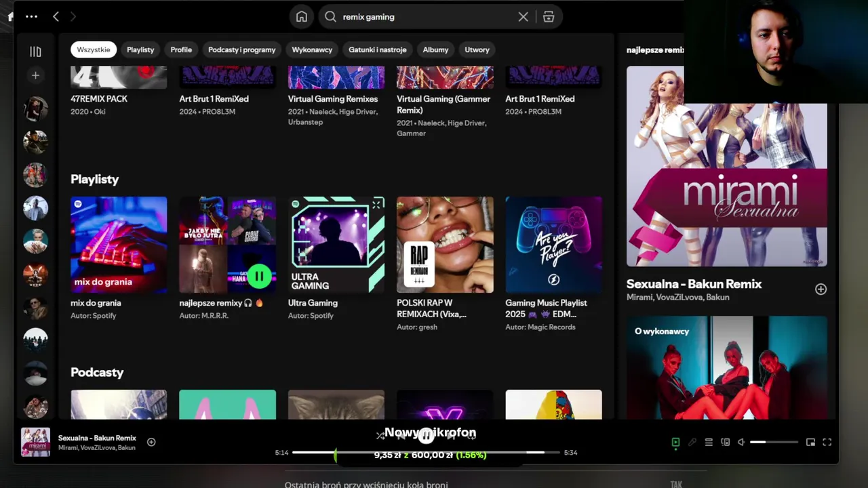Click 'Autor: gresh' text
Screen dimensions: 868x488
(417, 327)
